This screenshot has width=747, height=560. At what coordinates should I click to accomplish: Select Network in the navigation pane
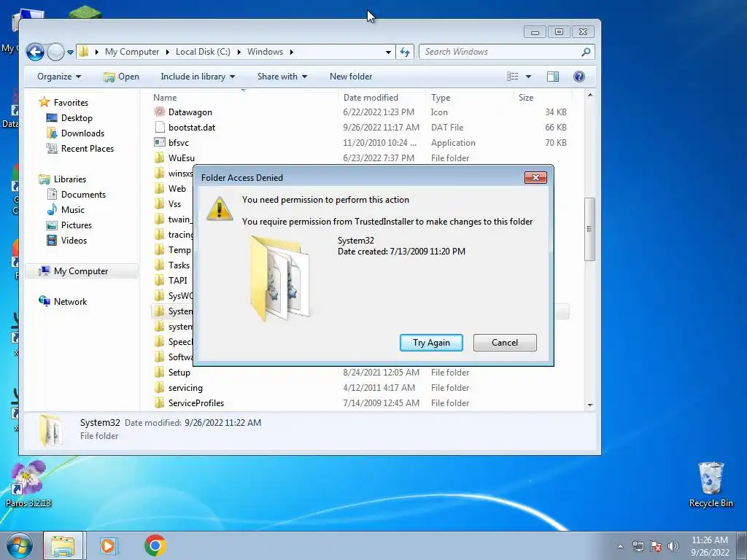pyautogui.click(x=70, y=301)
